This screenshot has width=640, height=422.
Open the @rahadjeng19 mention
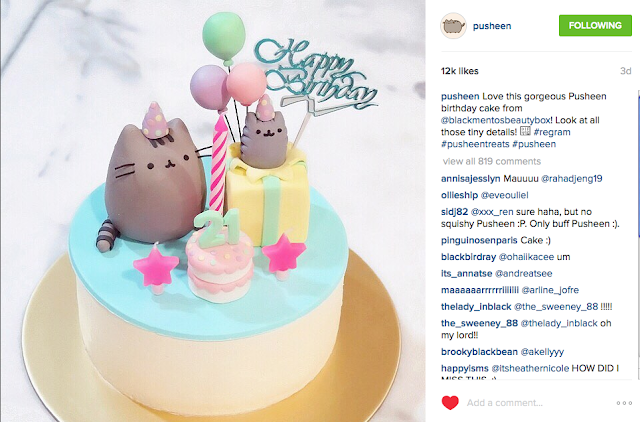pyautogui.click(x=571, y=179)
